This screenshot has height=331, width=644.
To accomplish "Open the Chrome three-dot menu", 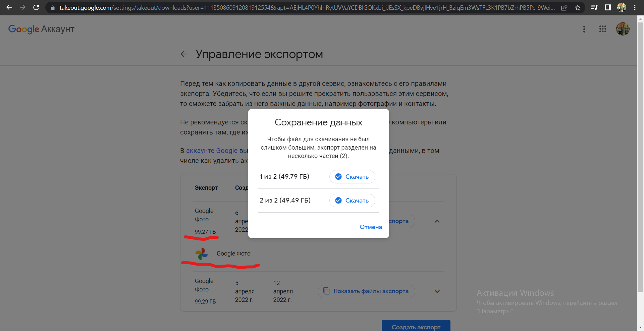I will pos(635,7).
